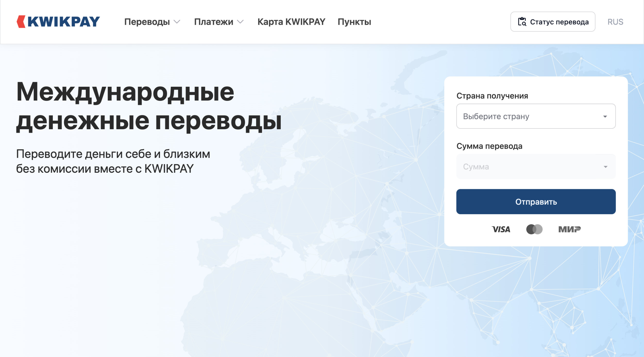Click the Mastercard circles logo
644x357 pixels.
coord(534,229)
